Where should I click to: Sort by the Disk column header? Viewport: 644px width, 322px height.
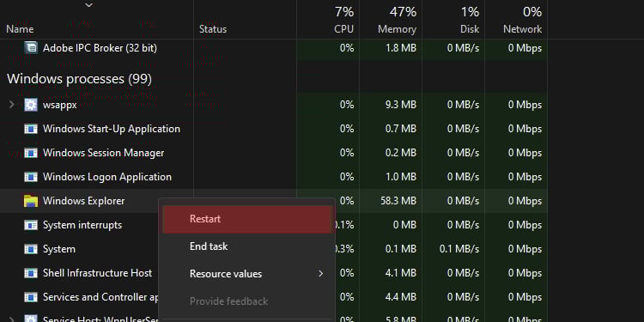pos(470,29)
